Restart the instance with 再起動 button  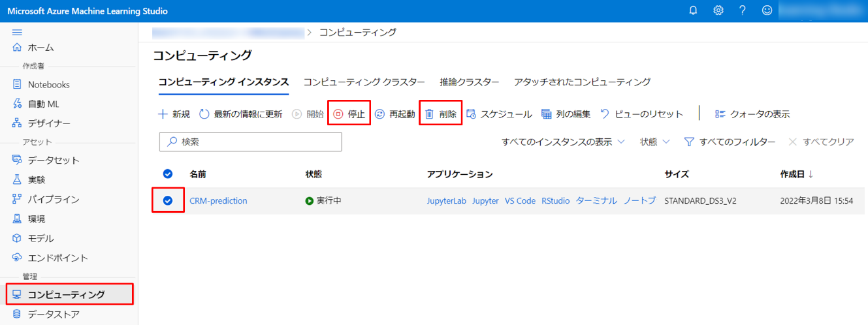click(394, 114)
